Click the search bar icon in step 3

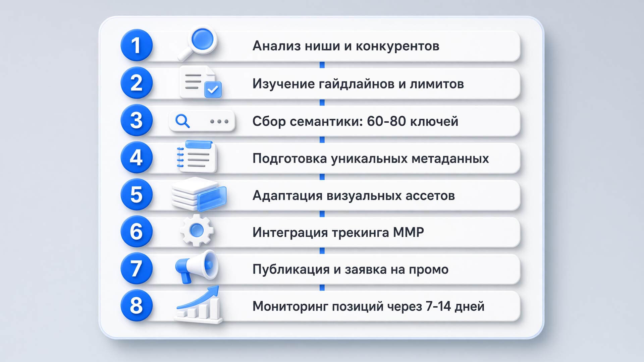[202, 121]
